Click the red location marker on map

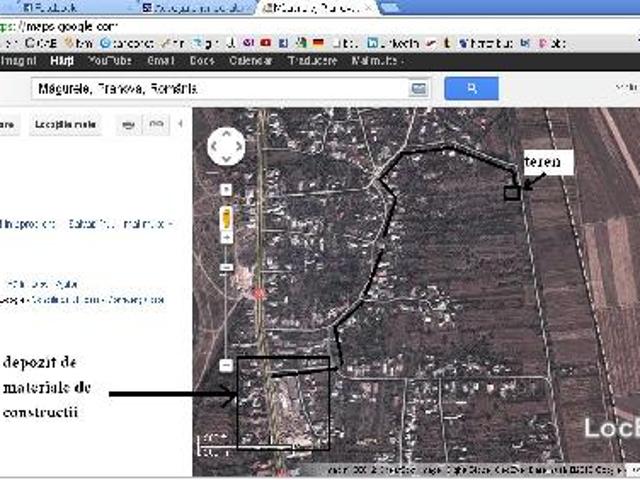point(258,294)
